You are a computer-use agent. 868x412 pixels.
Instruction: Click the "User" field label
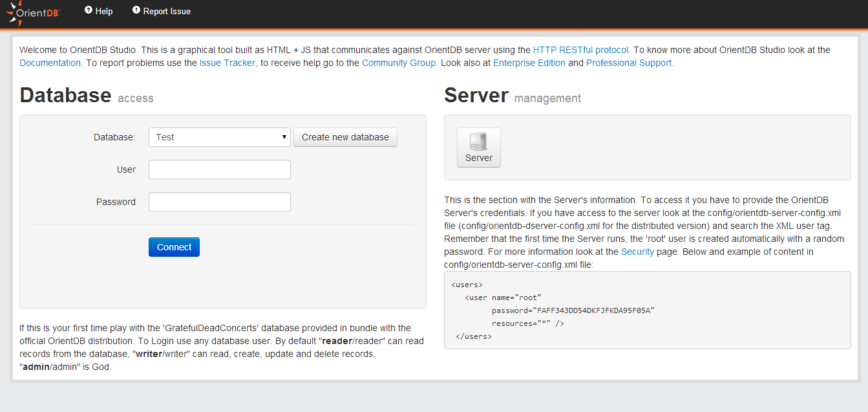pyautogui.click(x=126, y=169)
